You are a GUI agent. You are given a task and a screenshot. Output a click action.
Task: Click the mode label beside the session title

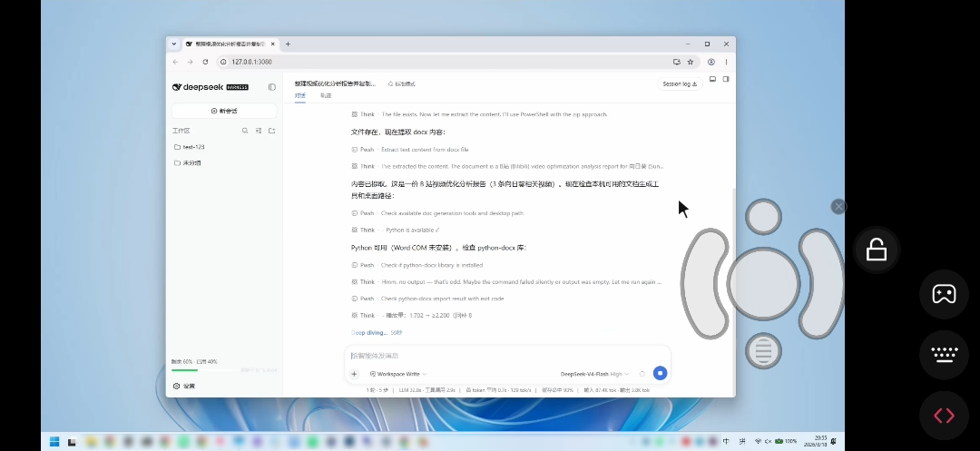401,83
